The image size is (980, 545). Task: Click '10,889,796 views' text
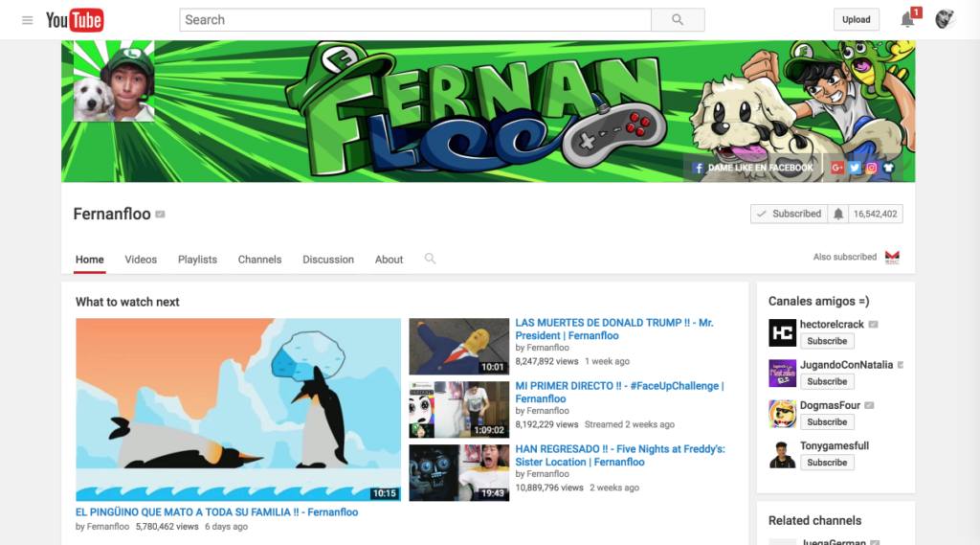[549, 488]
